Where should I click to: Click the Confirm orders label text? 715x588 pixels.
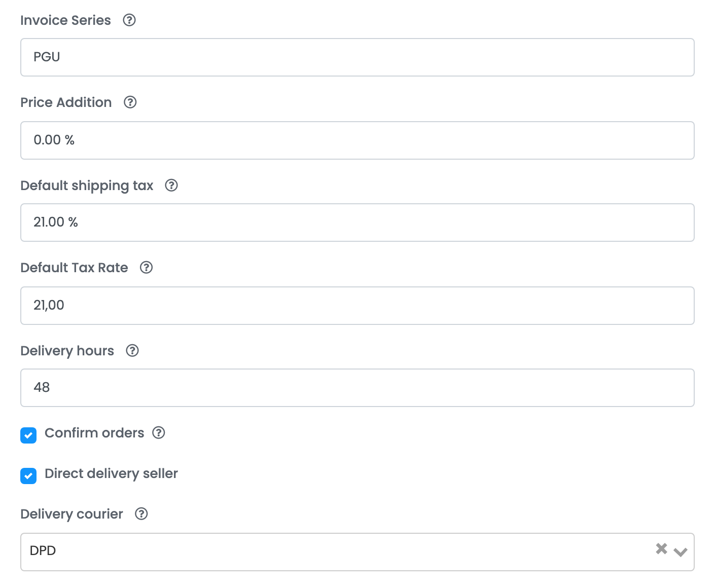coord(94,433)
